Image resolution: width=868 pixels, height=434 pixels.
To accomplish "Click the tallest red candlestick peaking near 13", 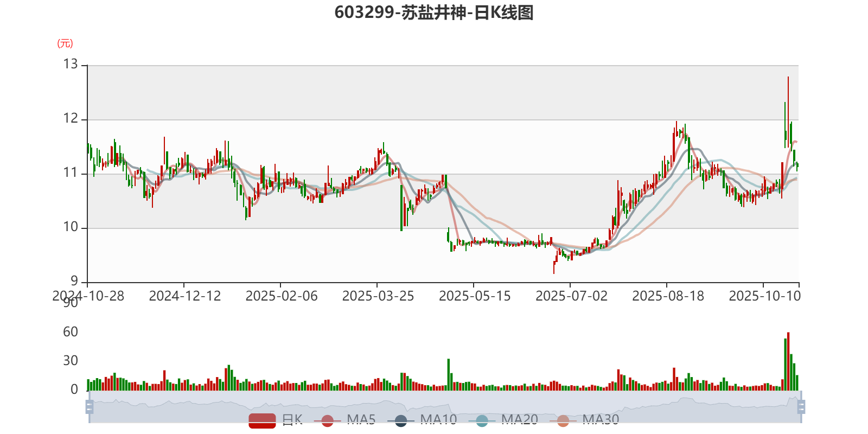I will (x=788, y=111).
